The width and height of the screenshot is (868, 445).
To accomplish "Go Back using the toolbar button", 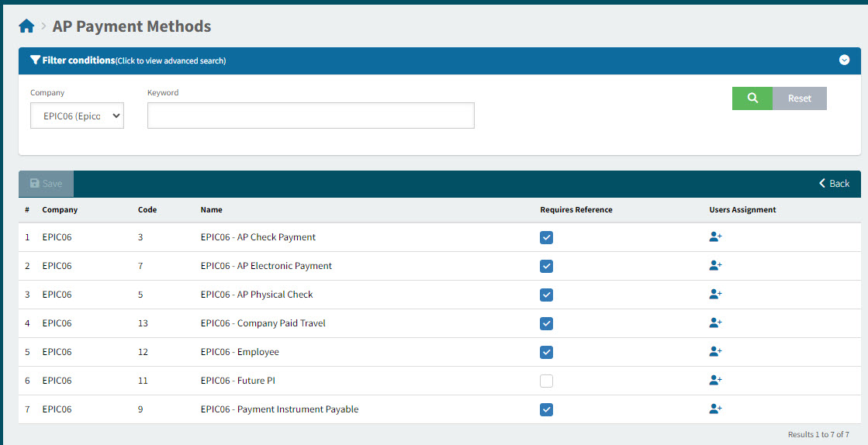I will coord(834,184).
